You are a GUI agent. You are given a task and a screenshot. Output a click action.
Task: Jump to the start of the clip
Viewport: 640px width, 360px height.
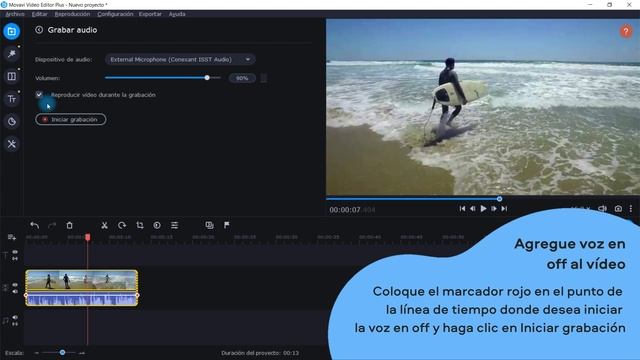[462, 209]
